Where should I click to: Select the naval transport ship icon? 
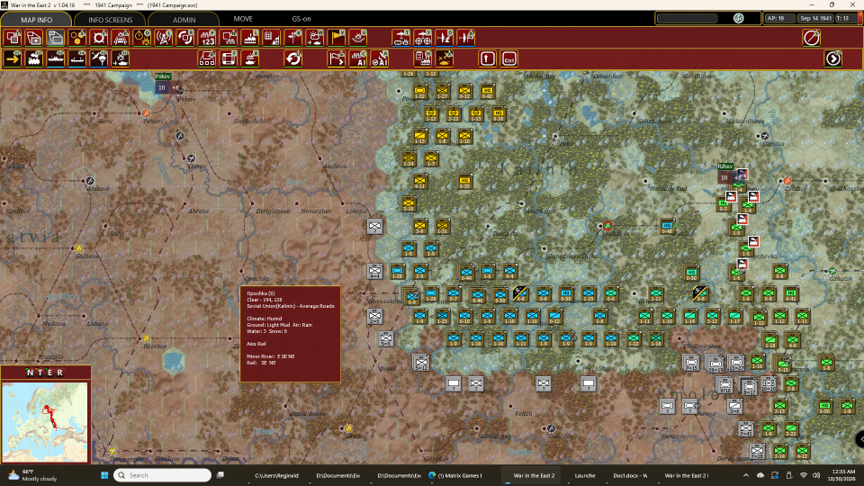click(56, 58)
